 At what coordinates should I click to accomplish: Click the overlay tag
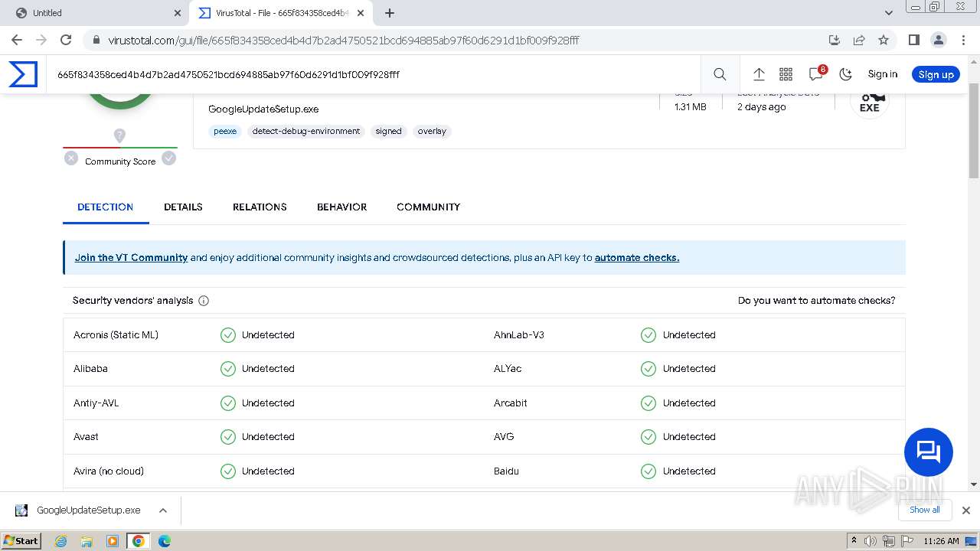[432, 131]
